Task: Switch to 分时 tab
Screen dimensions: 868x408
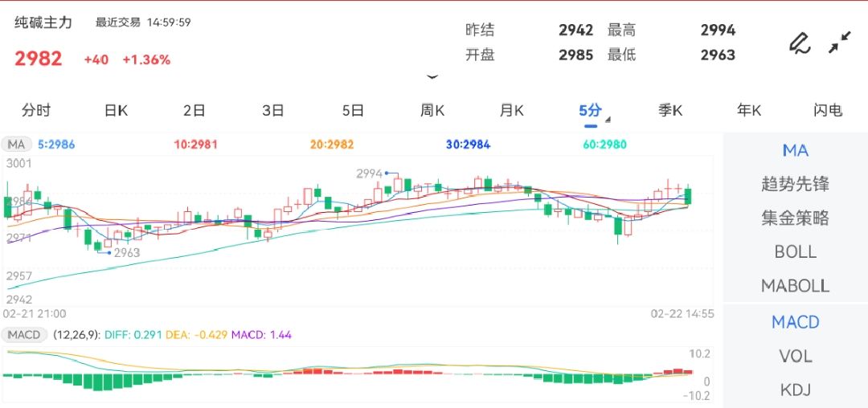Action: click(x=36, y=111)
